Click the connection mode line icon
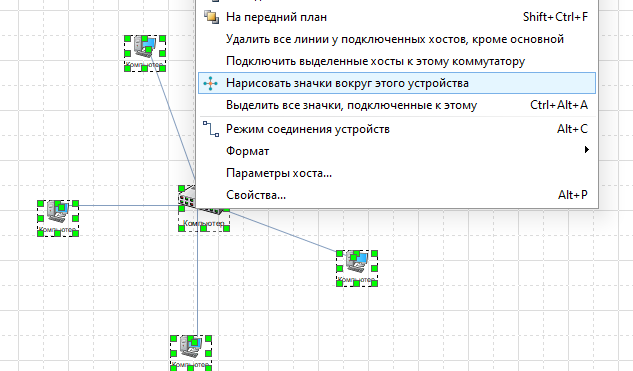Screen dimensions: 633x371 (x=211, y=129)
